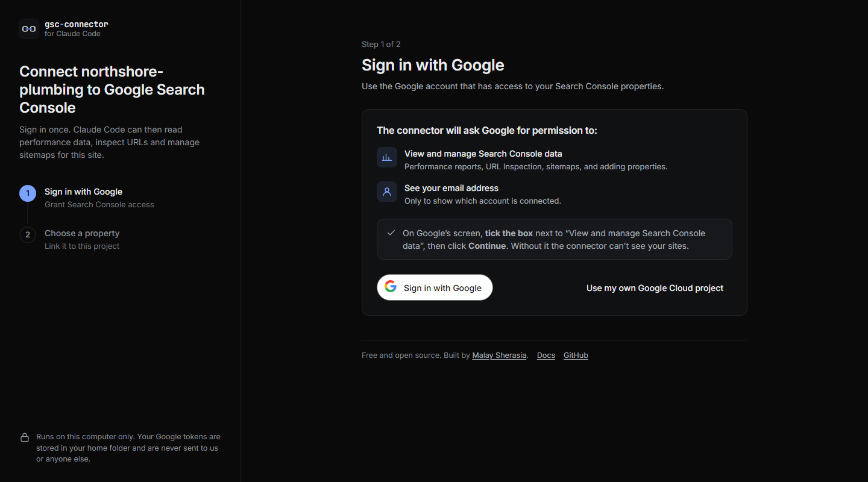Click the Sign in once description paragraph
Viewport: 868px width, 482px height.
[110, 142]
